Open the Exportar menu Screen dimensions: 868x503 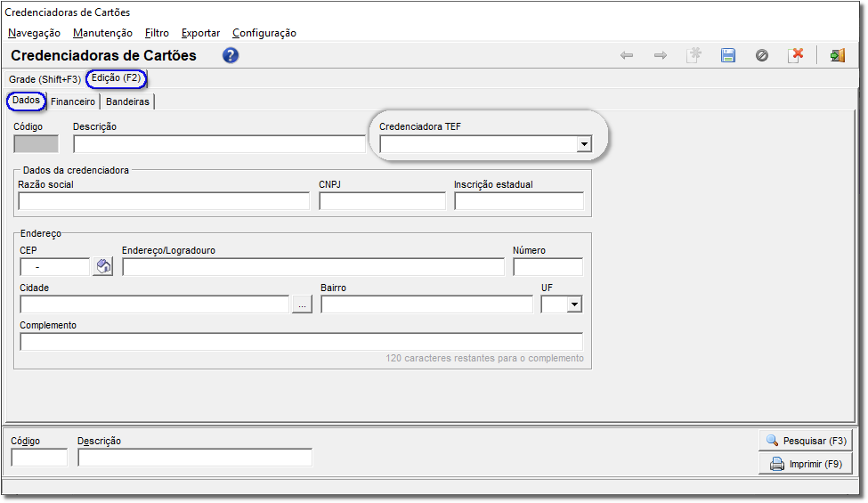pyautogui.click(x=200, y=33)
